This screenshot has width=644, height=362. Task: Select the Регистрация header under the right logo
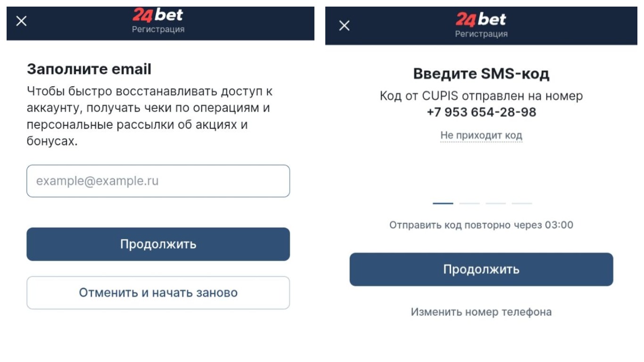coord(481,33)
